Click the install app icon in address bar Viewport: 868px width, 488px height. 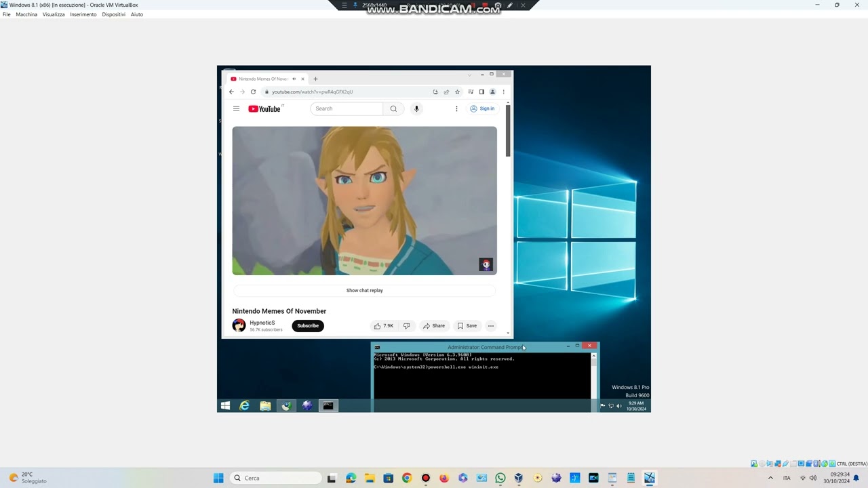pos(435,91)
